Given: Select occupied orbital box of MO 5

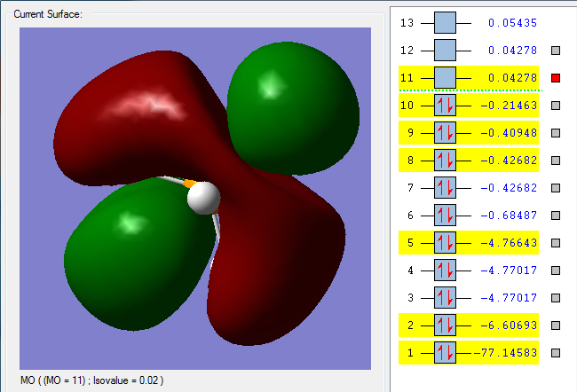Looking at the screenshot, I should click(445, 243).
